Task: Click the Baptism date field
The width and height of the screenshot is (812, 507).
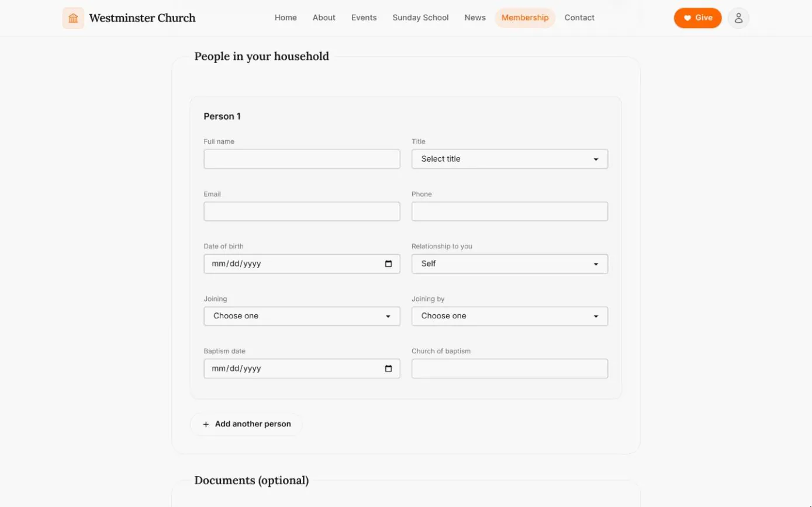Action: pos(302,369)
